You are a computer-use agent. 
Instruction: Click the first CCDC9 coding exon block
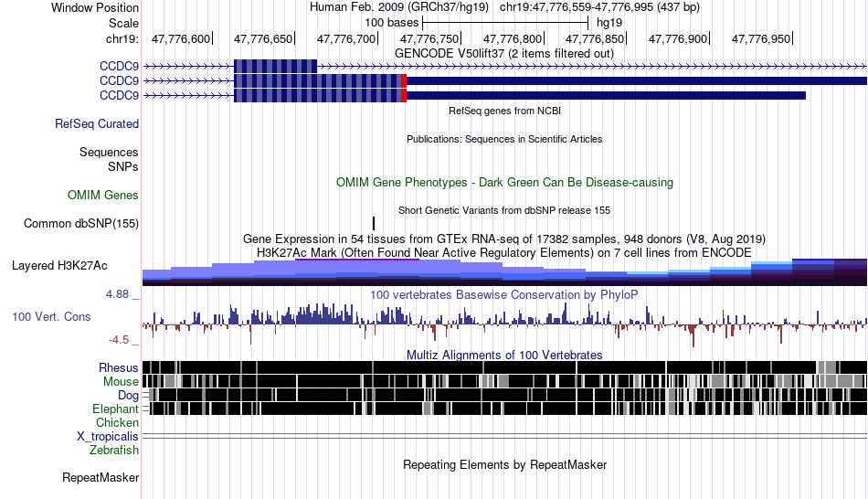pyautogui.click(x=276, y=67)
